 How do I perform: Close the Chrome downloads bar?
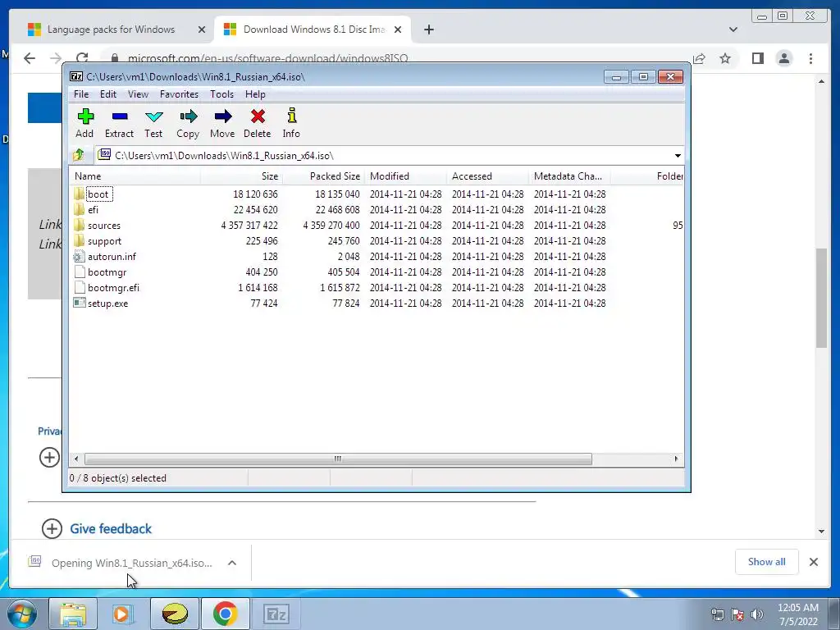point(813,562)
